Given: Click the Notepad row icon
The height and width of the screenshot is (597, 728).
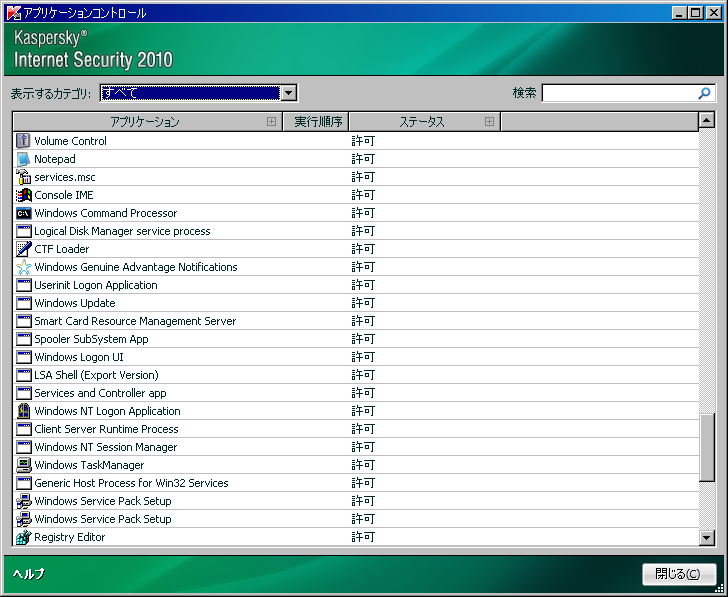Looking at the screenshot, I should (x=23, y=159).
